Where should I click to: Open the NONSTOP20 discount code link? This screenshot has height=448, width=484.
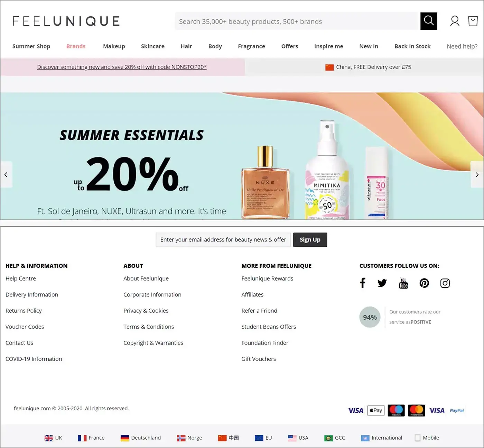pos(122,67)
